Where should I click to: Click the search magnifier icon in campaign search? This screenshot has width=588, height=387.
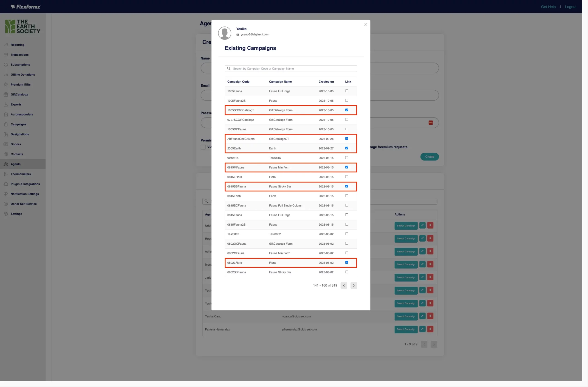(229, 69)
